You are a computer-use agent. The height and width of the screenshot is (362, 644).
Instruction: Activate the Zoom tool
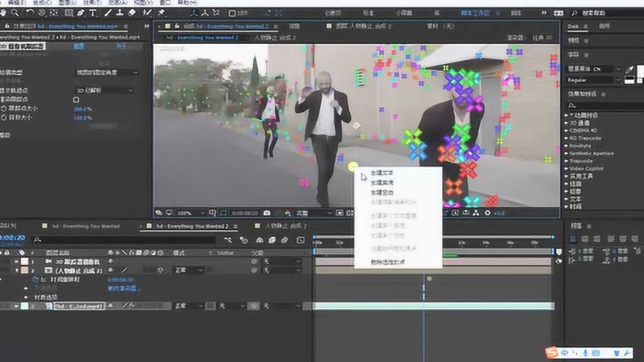coord(15,13)
